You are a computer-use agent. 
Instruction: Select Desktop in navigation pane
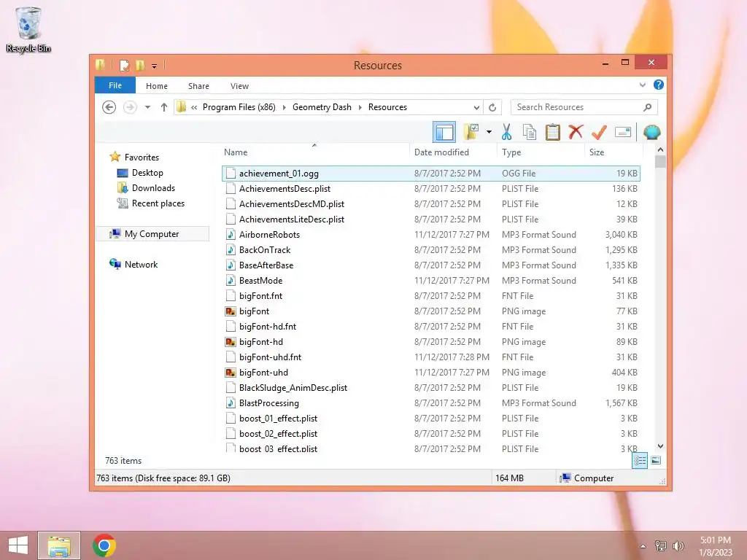click(147, 172)
